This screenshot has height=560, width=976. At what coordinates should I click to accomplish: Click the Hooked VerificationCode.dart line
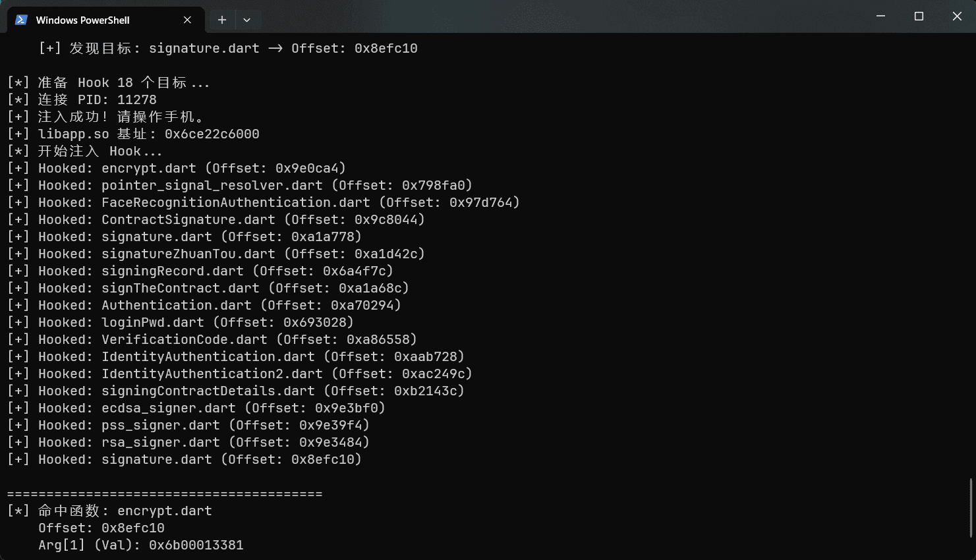[212, 339]
